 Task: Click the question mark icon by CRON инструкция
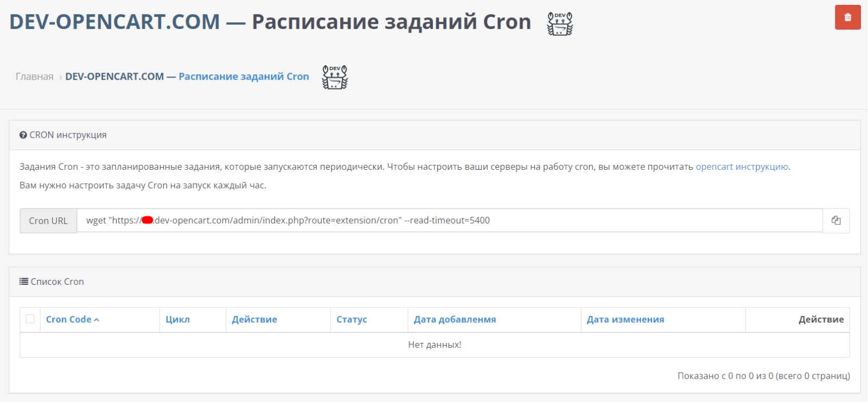click(x=23, y=135)
